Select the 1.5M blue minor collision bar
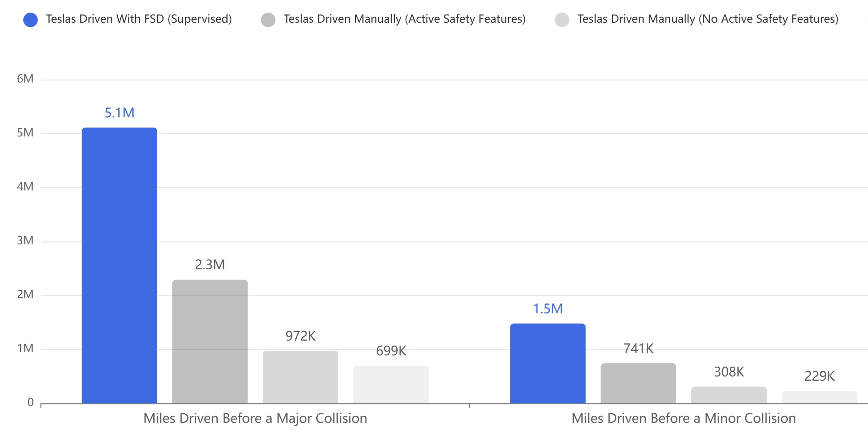 pyautogui.click(x=548, y=363)
